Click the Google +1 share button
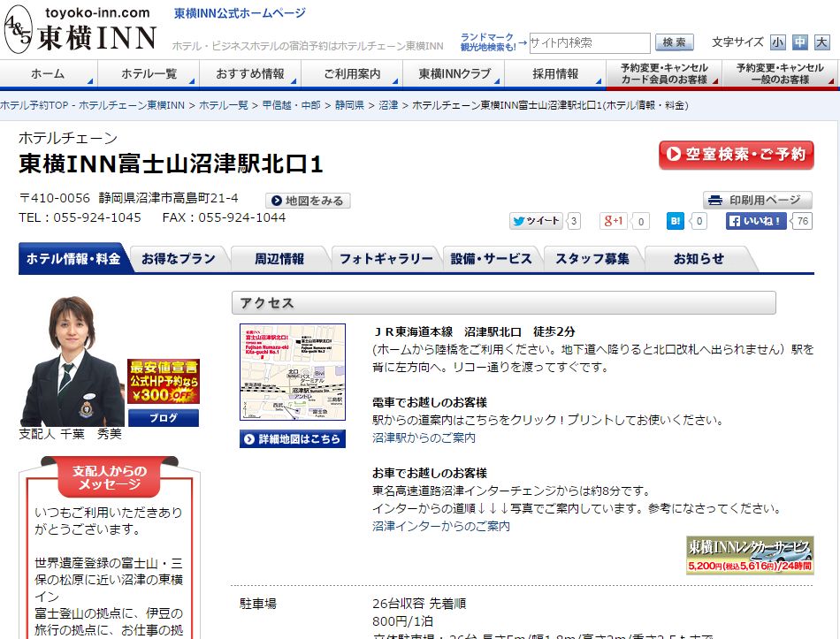This screenshot has height=639, width=840. coord(613,221)
